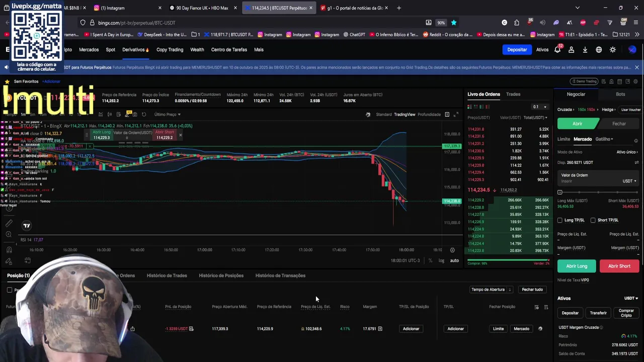Click the announcement speaker icon

tap(7, 67)
